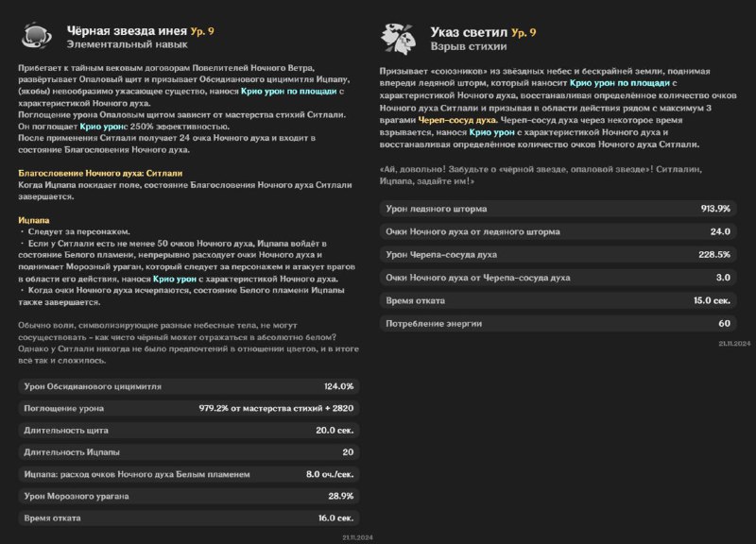Select the Чёрная звезда инея title

pos(127,31)
